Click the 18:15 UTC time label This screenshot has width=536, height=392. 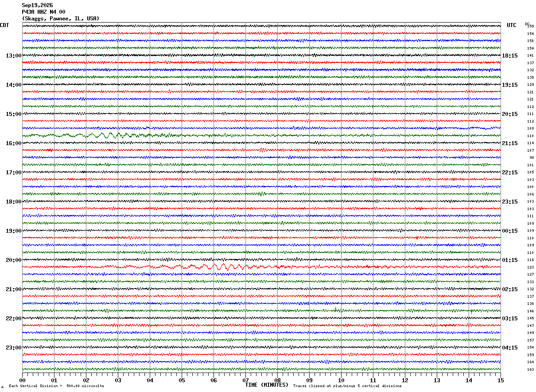510,56
